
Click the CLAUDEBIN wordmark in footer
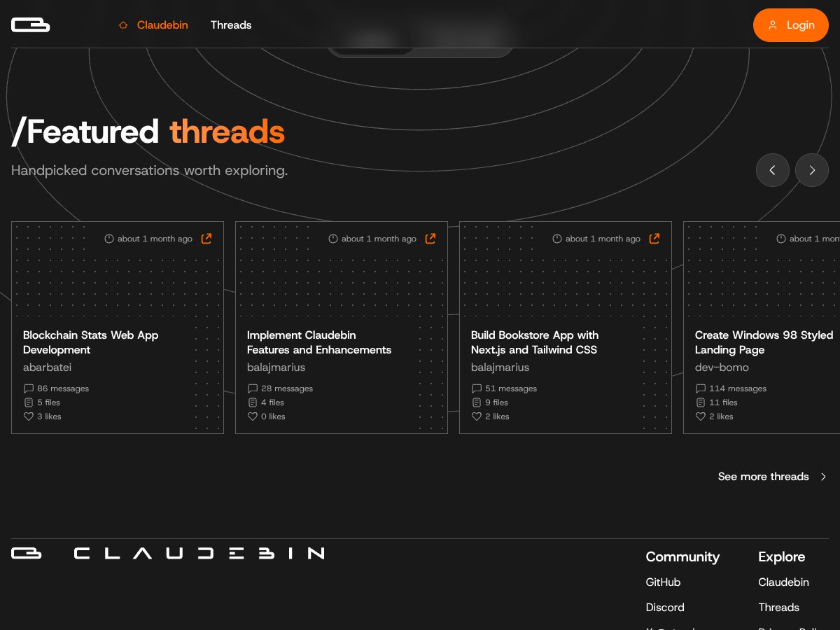(199, 553)
